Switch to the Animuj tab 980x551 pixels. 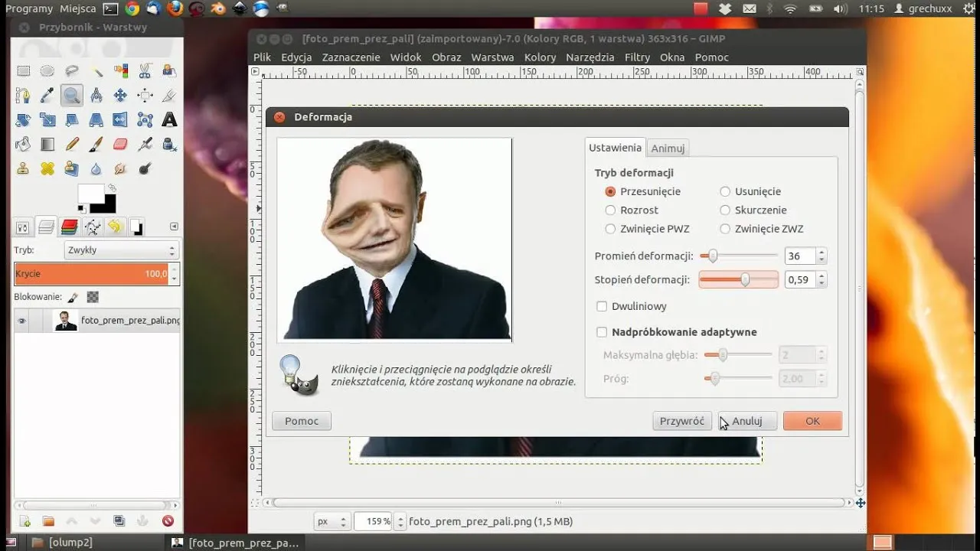pos(668,148)
